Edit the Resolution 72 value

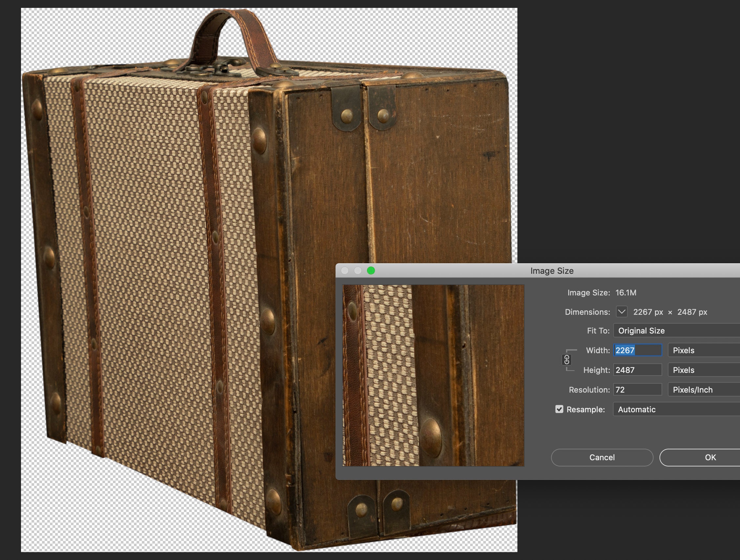637,389
